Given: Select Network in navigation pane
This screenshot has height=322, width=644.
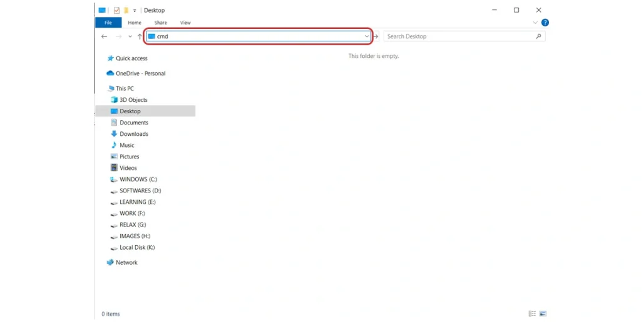Looking at the screenshot, I should point(122,262).
